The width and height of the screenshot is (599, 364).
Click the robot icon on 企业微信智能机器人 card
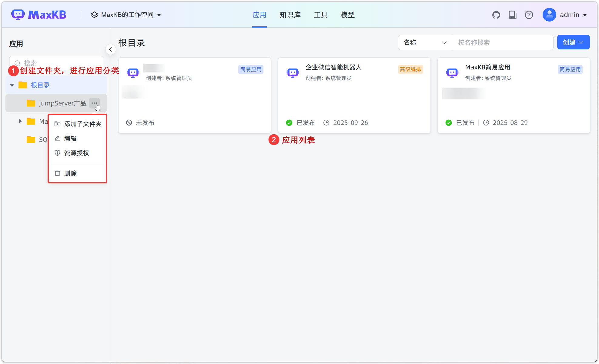(x=293, y=72)
